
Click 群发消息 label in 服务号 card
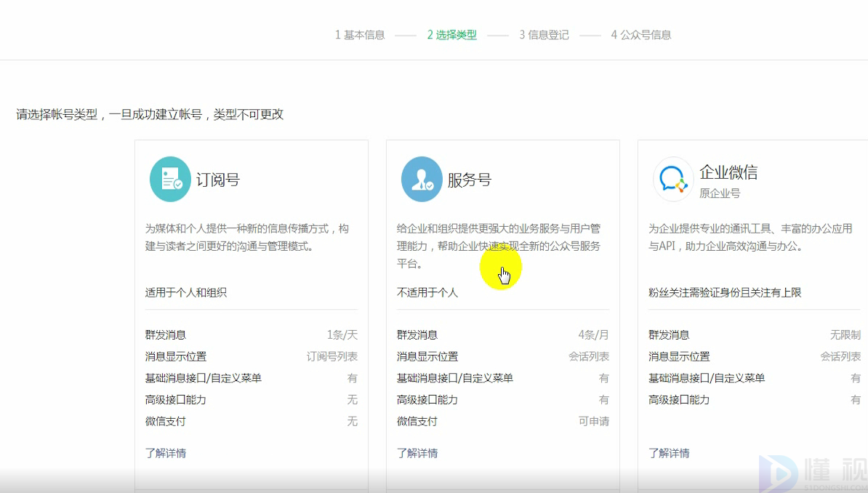[417, 334]
